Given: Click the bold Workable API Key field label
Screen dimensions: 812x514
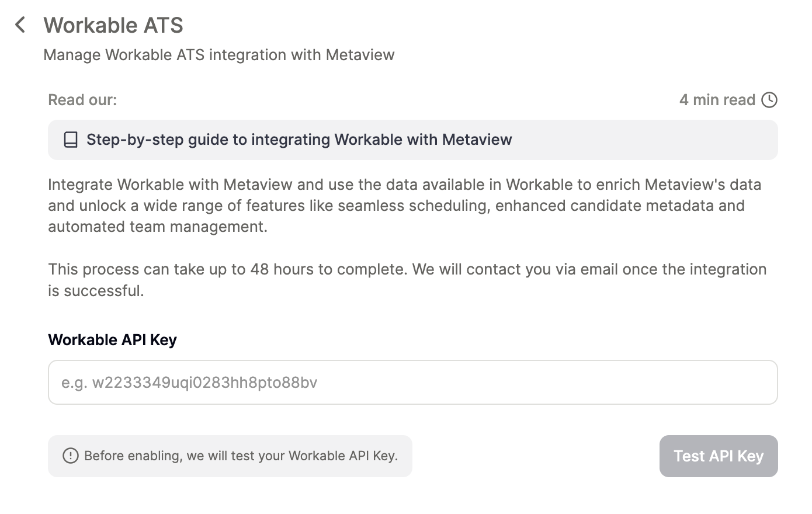Looking at the screenshot, I should click(x=112, y=340).
